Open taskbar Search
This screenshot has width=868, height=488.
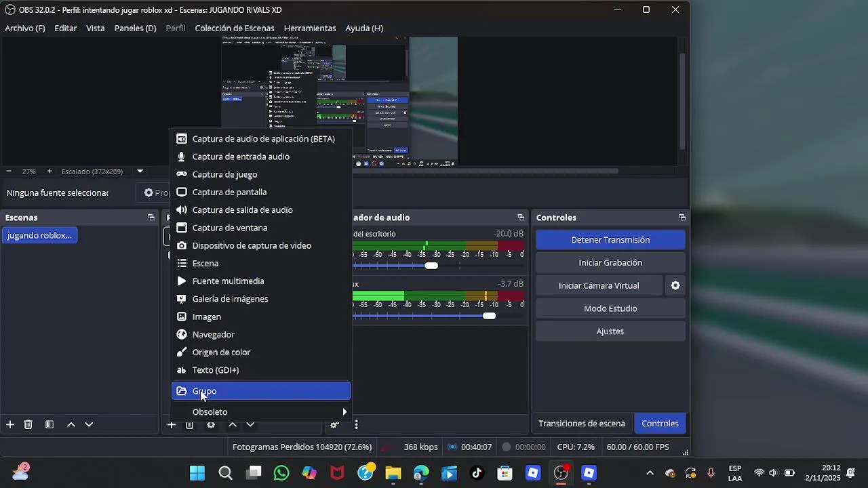(x=226, y=473)
